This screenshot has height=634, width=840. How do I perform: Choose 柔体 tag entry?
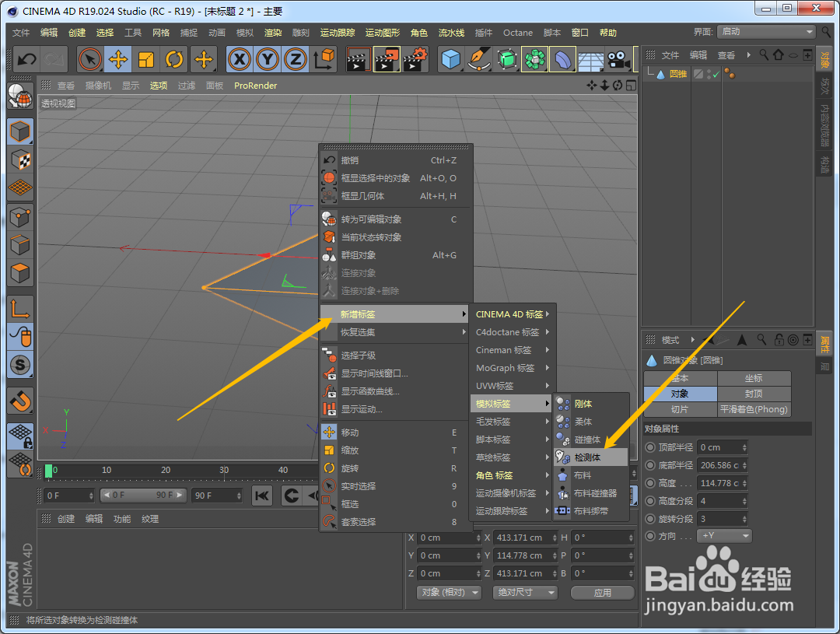click(591, 422)
